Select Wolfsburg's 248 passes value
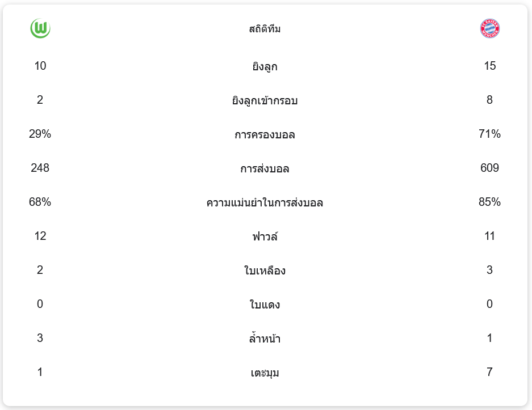Screen dimensions: 532x410 tap(40, 168)
